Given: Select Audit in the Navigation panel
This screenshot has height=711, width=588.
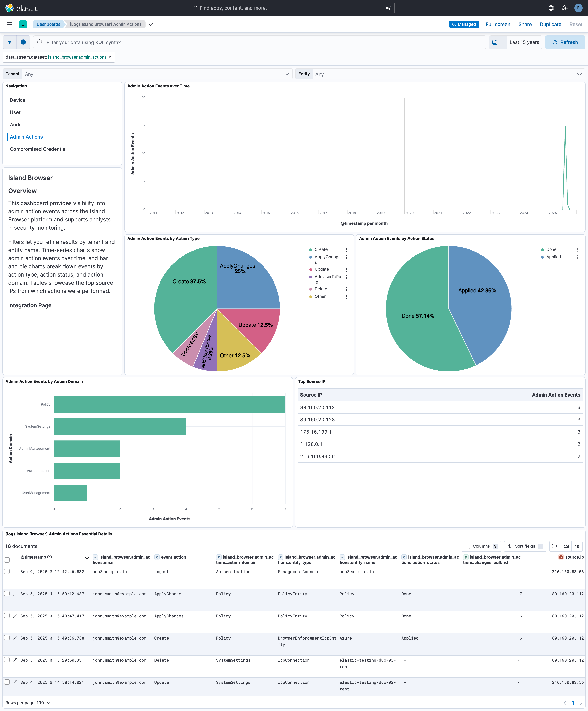Looking at the screenshot, I should 16,124.
